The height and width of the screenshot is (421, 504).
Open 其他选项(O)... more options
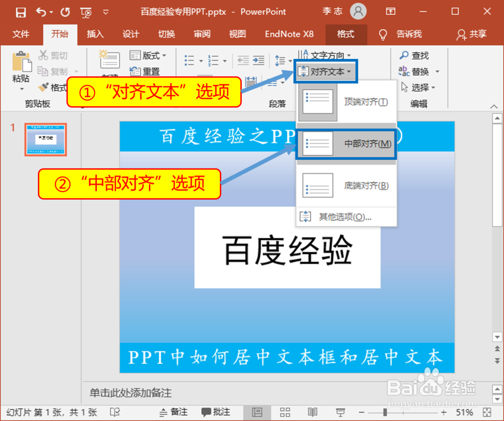(347, 217)
